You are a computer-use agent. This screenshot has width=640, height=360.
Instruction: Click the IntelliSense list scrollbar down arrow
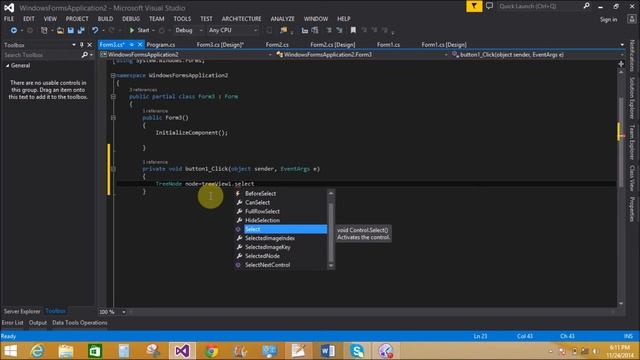[331, 266]
